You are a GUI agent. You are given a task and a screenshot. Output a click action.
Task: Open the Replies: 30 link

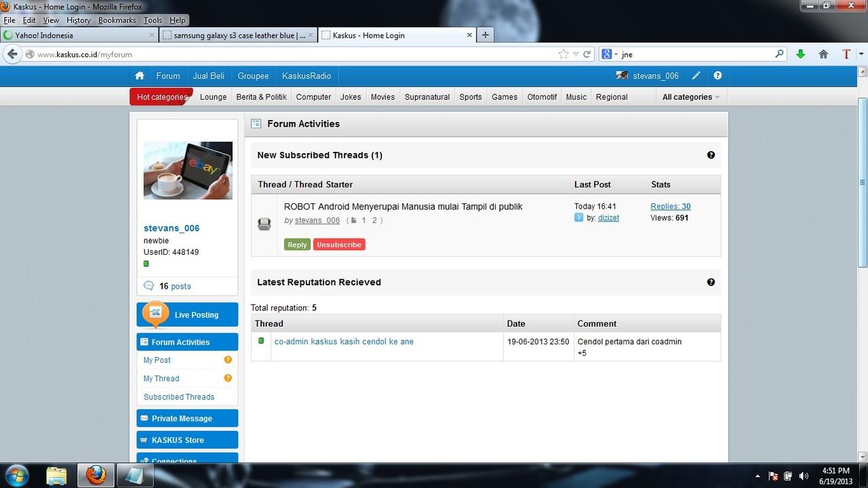[x=671, y=207]
